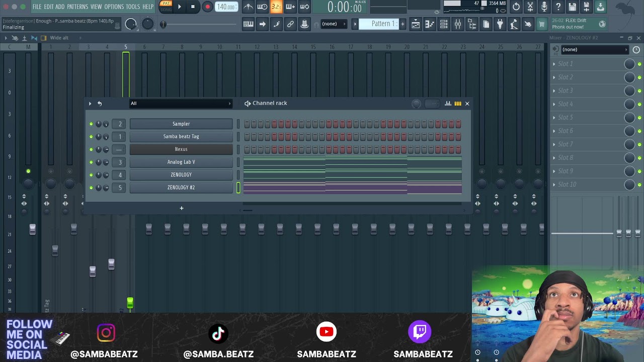
Task: Open mixer input routing (none) dropdown
Action: coord(595,49)
